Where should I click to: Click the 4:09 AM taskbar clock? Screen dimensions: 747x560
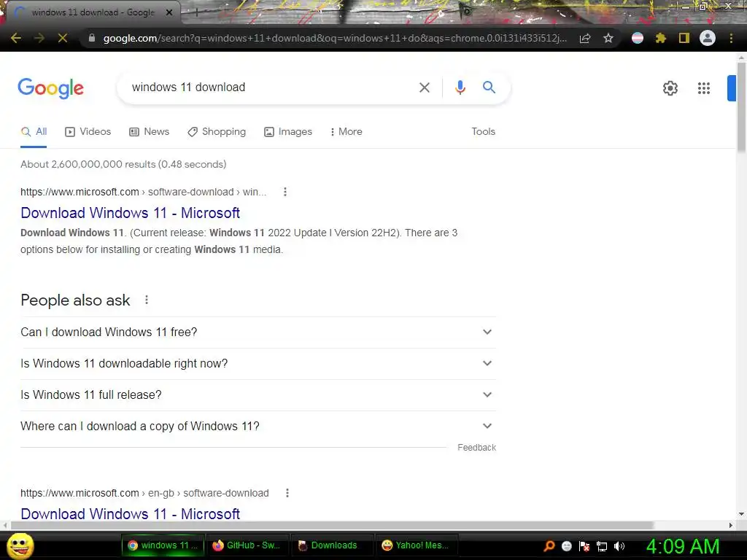(x=683, y=546)
